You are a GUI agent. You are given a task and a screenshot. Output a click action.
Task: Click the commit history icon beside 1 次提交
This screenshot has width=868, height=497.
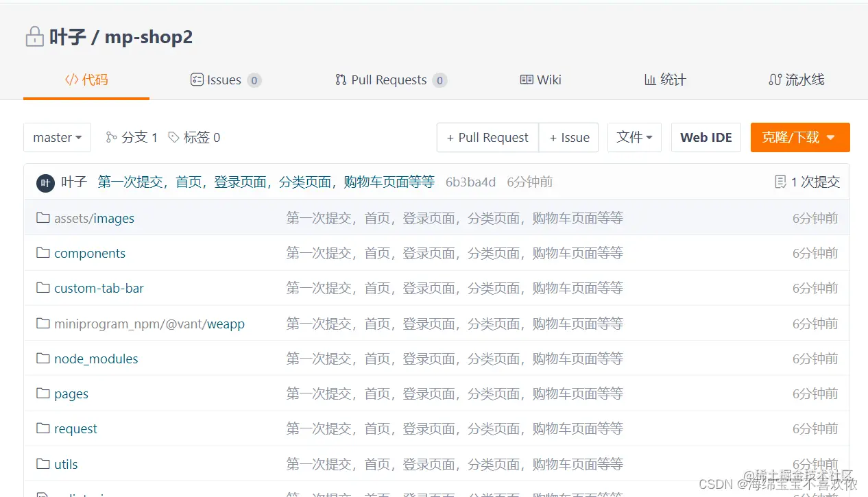click(780, 182)
